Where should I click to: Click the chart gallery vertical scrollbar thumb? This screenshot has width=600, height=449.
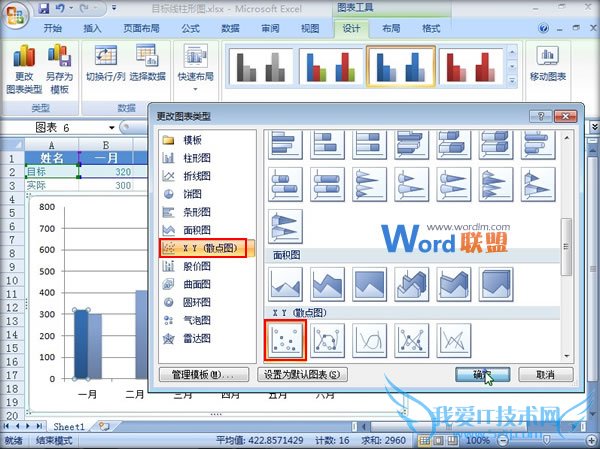pyautogui.click(x=566, y=247)
